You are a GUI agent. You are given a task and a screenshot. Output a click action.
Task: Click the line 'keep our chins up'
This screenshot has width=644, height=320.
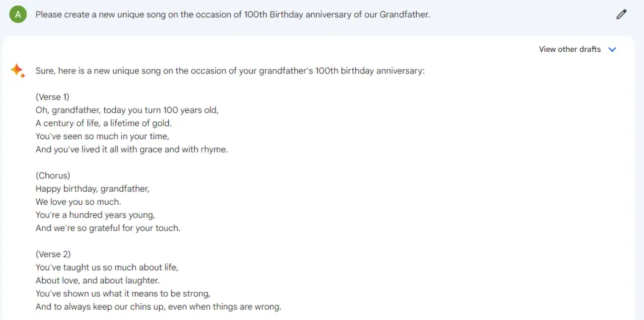point(158,307)
